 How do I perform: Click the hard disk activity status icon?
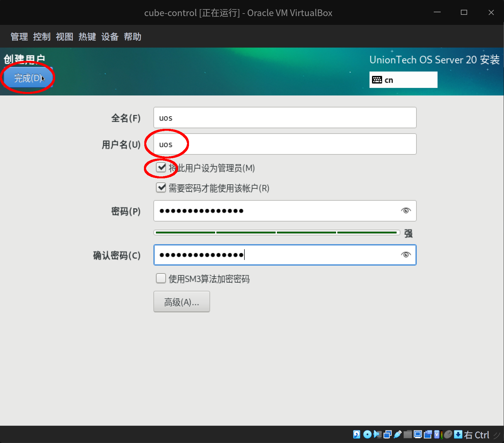pos(357,435)
